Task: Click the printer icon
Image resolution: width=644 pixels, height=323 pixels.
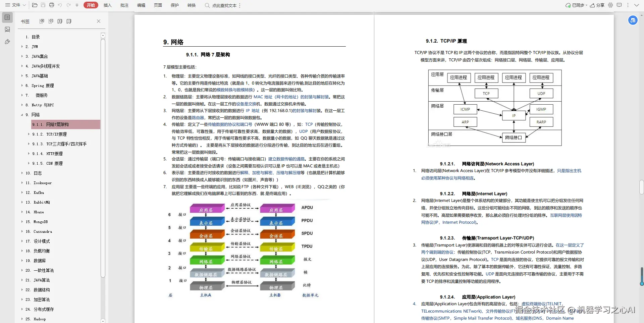Action: pos(51,5)
